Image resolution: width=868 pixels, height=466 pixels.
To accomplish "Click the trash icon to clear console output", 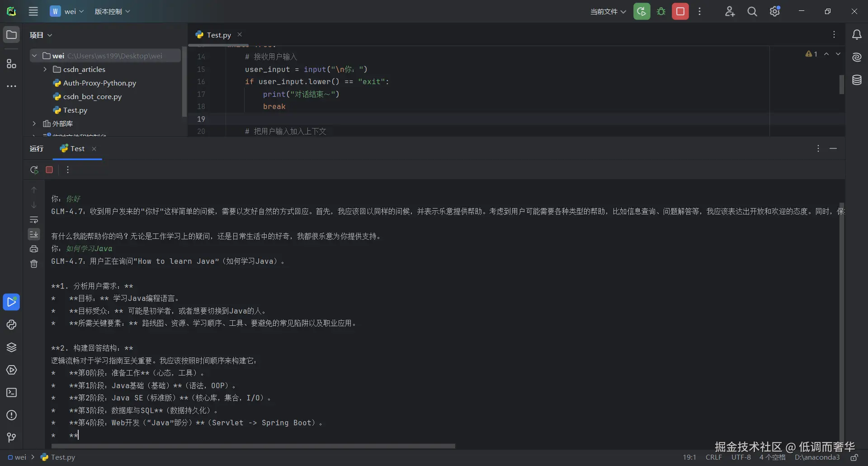I will point(34,264).
